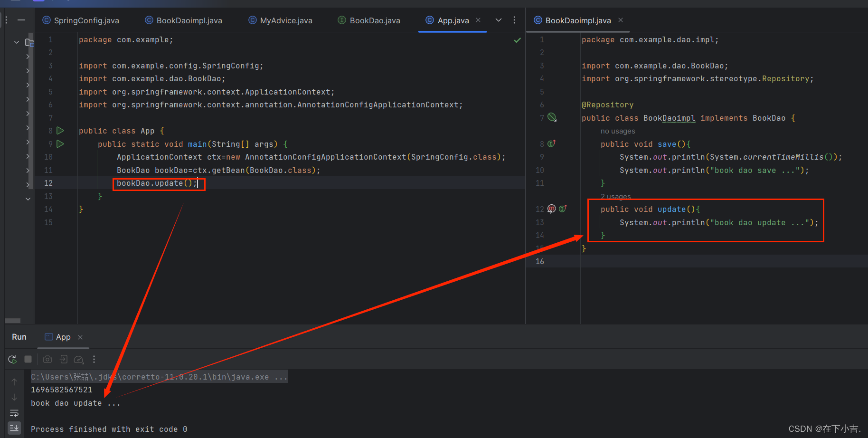
Task: Click the project module folder icon
Action: click(x=29, y=43)
